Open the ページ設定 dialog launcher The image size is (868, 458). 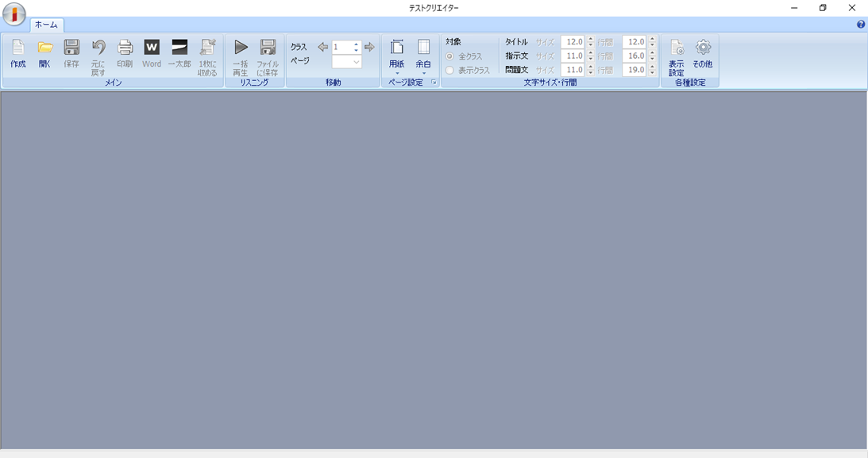[x=434, y=83]
